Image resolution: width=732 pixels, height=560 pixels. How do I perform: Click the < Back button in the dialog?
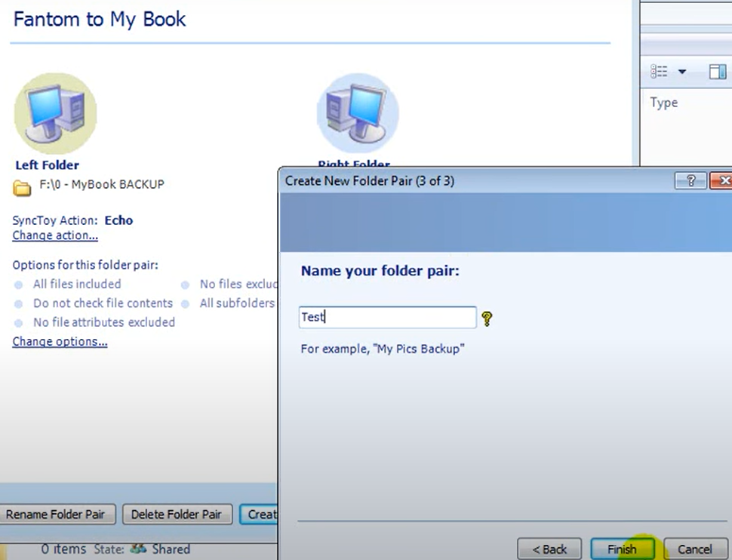pyautogui.click(x=549, y=549)
